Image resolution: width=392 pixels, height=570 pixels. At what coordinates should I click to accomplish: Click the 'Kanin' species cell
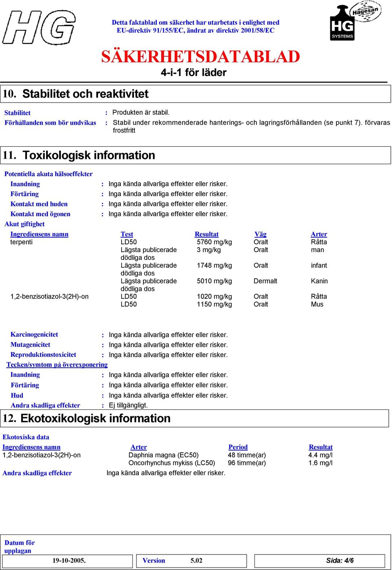(319, 281)
